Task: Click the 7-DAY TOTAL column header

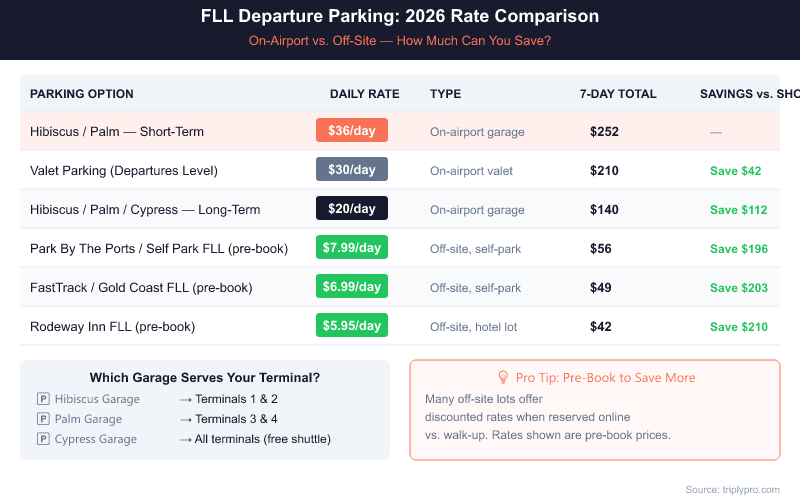Action: 618,94
